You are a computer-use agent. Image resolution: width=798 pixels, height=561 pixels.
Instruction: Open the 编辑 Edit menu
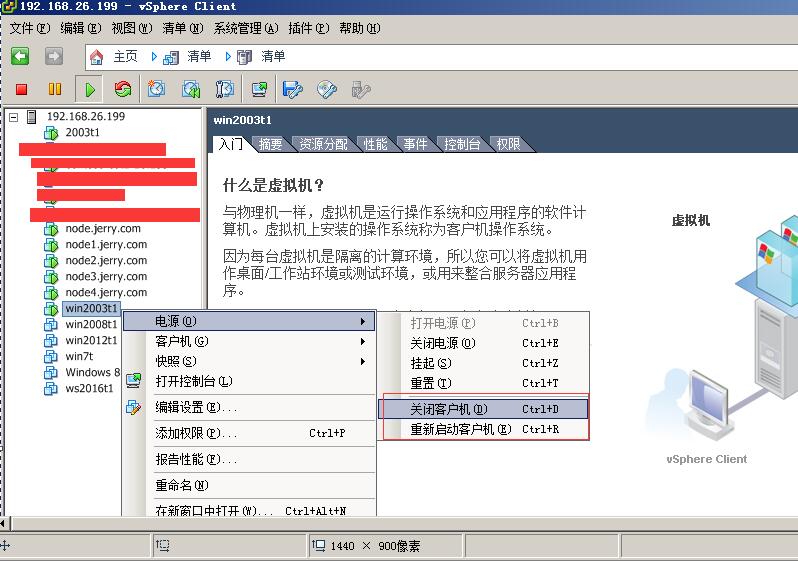pos(81,28)
